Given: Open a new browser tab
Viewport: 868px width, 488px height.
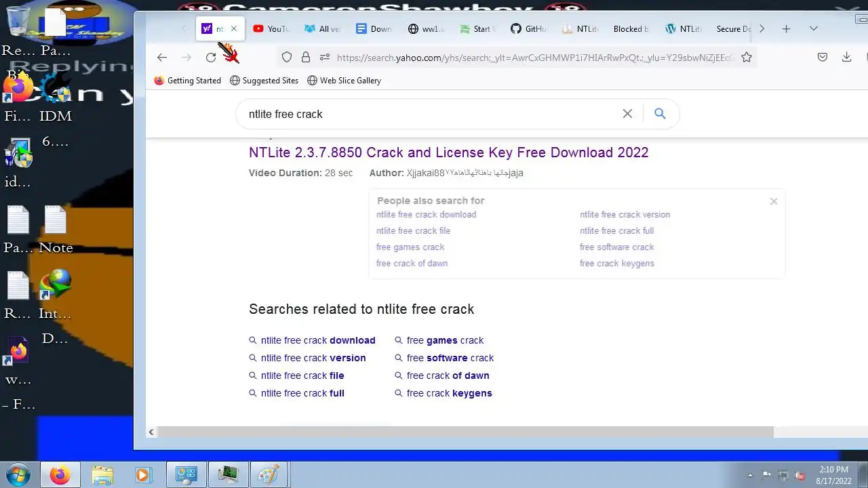Looking at the screenshot, I should 786,28.
